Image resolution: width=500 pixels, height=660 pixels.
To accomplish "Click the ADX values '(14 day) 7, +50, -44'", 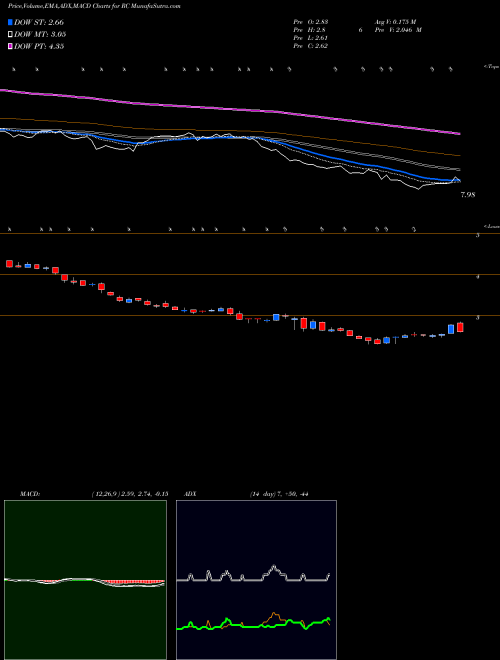I will pyautogui.click(x=279, y=494).
